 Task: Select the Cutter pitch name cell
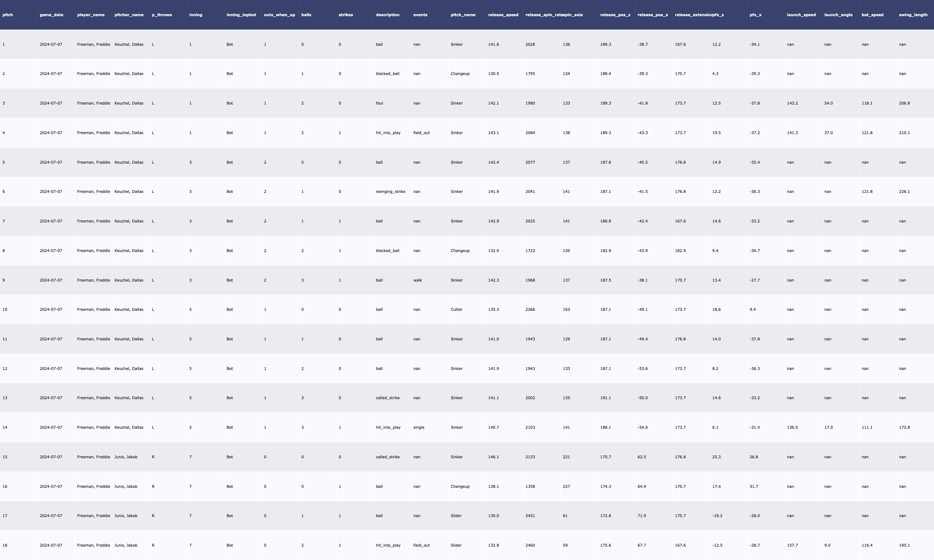(x=456, y=310)
